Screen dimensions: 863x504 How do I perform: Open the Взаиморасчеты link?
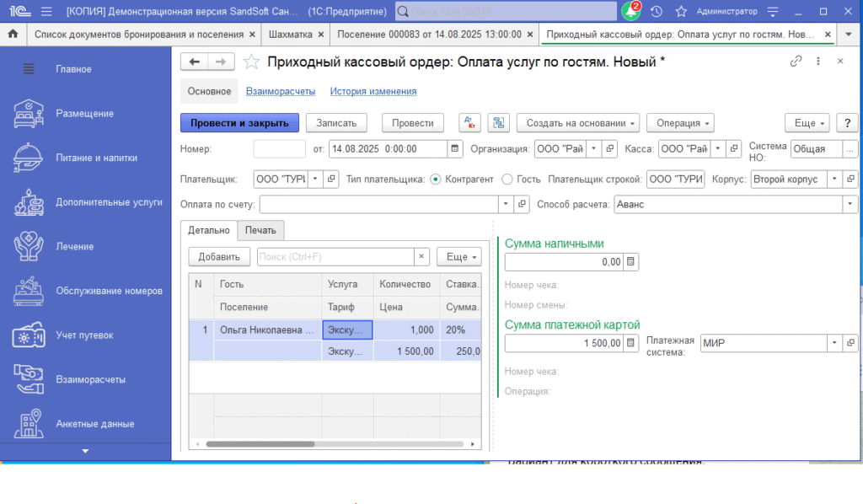(x=280, y=91)
